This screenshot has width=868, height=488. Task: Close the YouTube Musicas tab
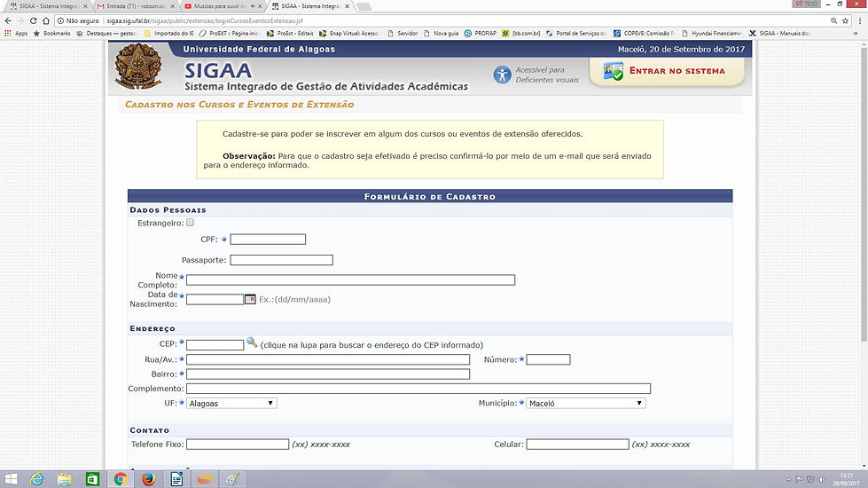(260, 6)
